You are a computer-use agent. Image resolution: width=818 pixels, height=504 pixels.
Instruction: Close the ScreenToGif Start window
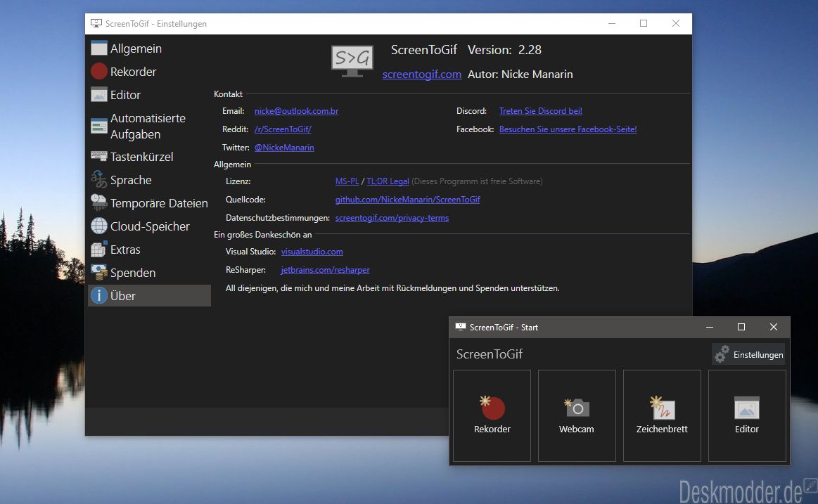point(774,328)
